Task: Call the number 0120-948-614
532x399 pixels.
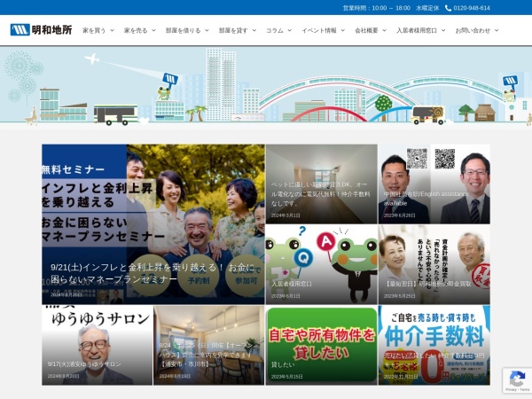Action: point(472,8)
